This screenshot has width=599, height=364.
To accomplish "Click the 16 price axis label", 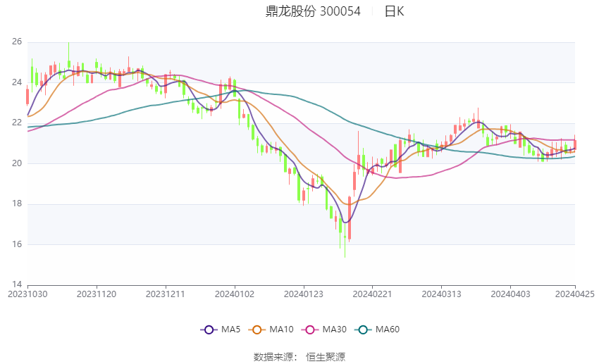I will point(17,244).
